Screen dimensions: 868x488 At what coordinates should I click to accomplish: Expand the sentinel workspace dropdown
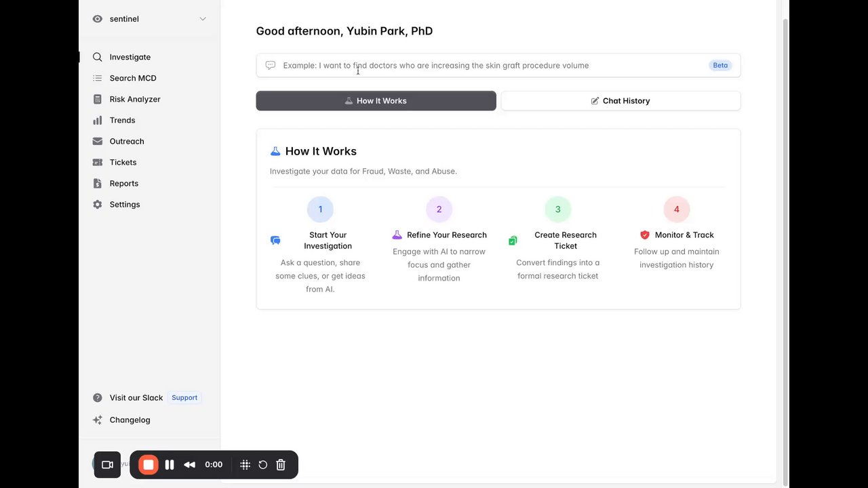tap(202, 19)
